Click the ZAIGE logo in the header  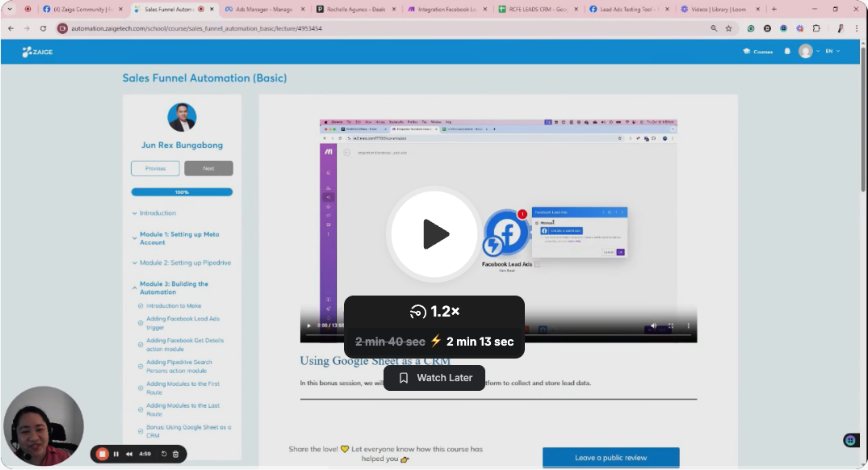(x=38, y=52)
